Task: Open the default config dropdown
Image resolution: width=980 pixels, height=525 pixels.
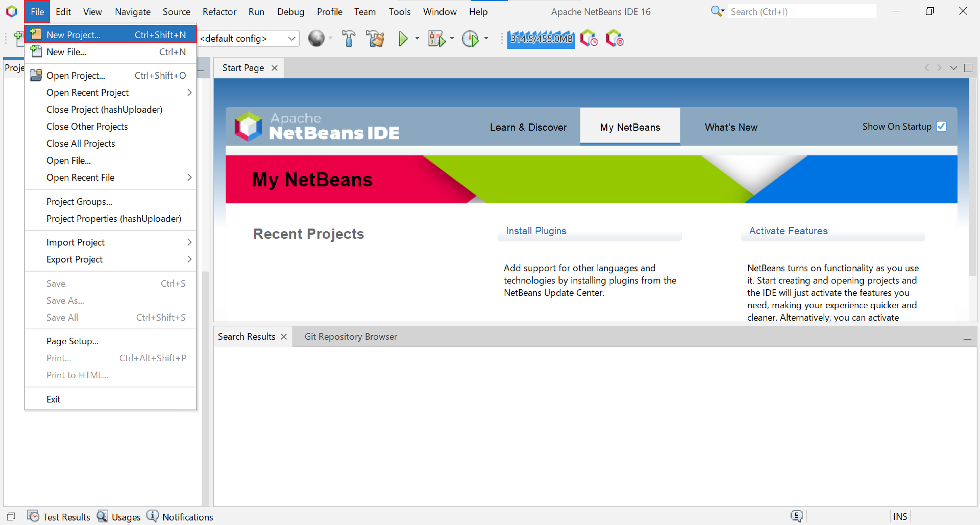Action: click(x=291, y=38)
